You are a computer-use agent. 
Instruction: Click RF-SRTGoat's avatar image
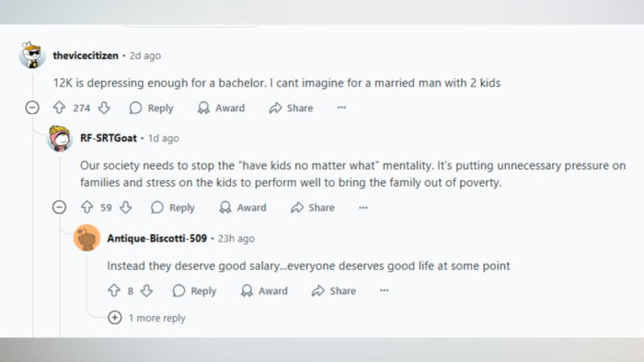point(60,138)
